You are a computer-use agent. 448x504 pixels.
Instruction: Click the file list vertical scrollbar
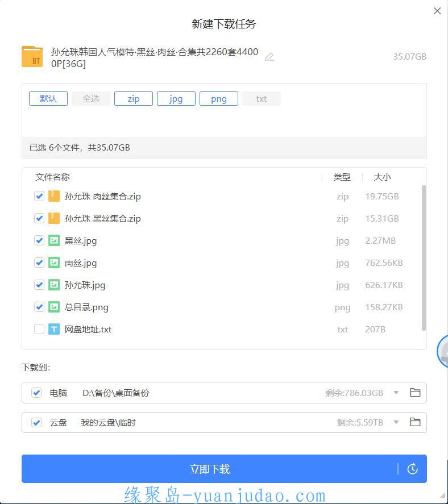tap(424, 258)
